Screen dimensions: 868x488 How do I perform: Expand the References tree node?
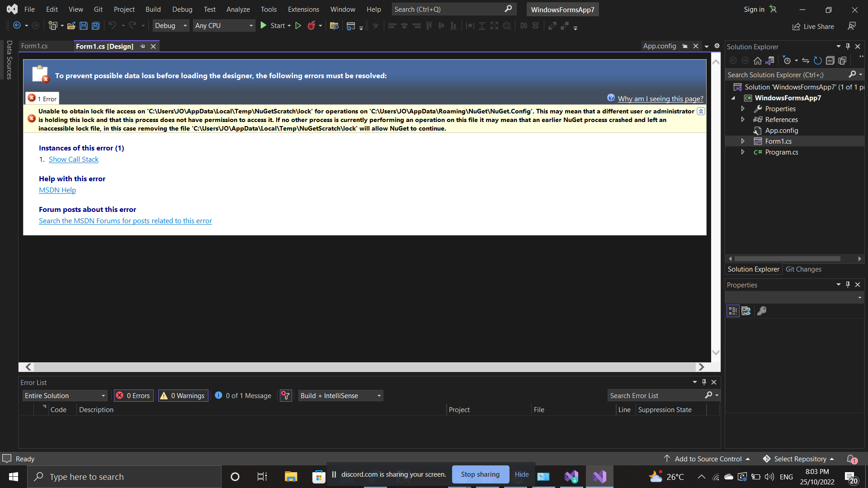tap(743, 119)
